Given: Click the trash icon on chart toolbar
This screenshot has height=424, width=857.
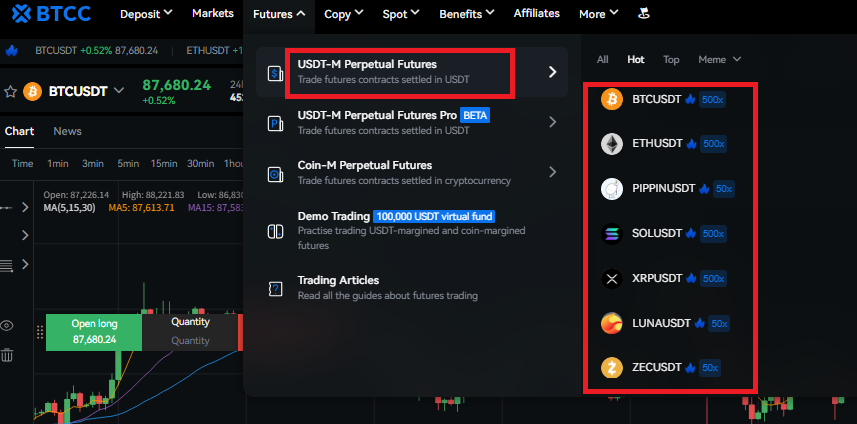Looking at the screenshot, I should 7,355.
